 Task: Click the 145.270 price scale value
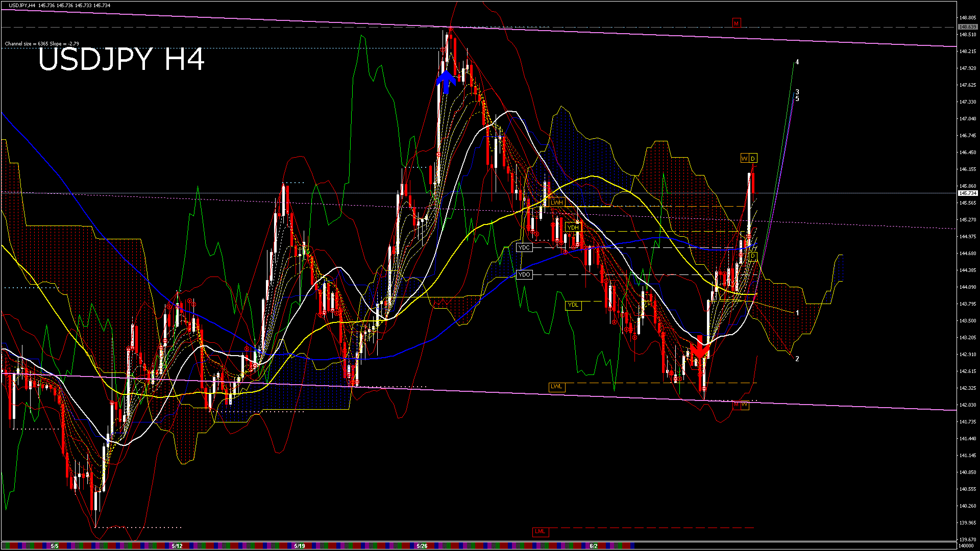tap(968, 220)
